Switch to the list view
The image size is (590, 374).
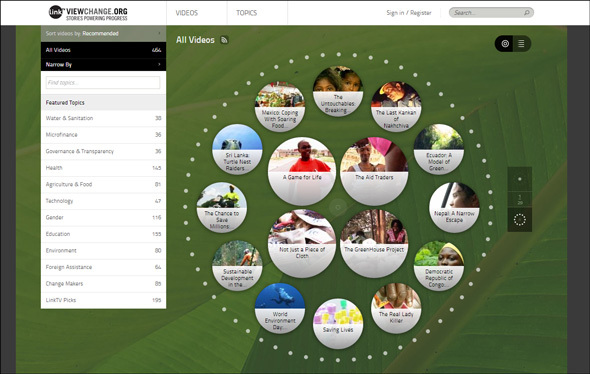coord(521,44)
